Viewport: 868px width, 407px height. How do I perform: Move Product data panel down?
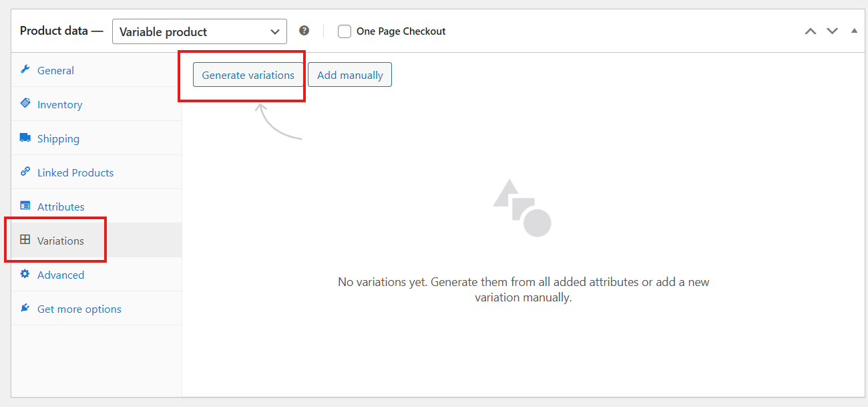832,31
